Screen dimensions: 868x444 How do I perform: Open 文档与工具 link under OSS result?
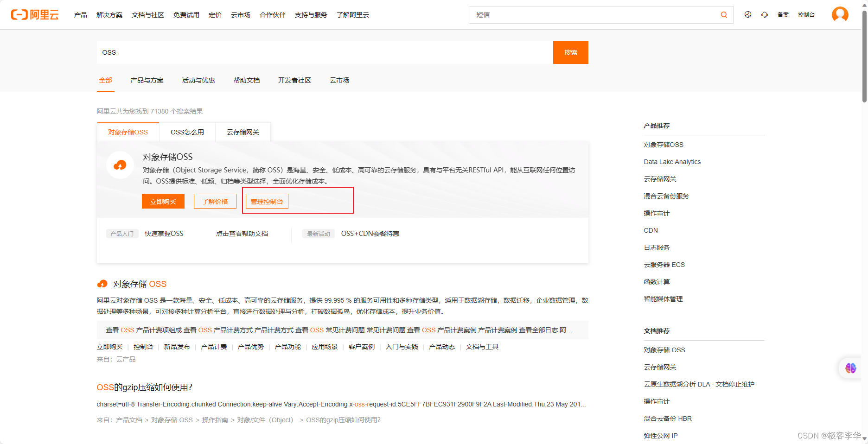click(x=482, y=347)
